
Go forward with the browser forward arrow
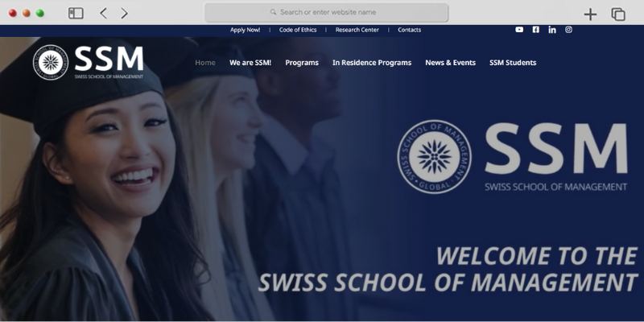(x=124, y=13)
